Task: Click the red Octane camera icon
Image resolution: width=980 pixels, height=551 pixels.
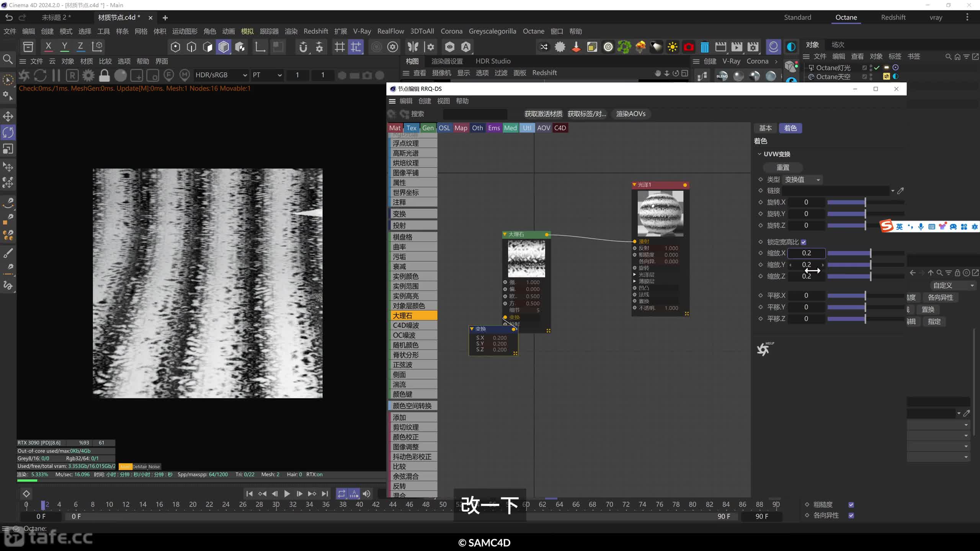Action: point(688,47)
